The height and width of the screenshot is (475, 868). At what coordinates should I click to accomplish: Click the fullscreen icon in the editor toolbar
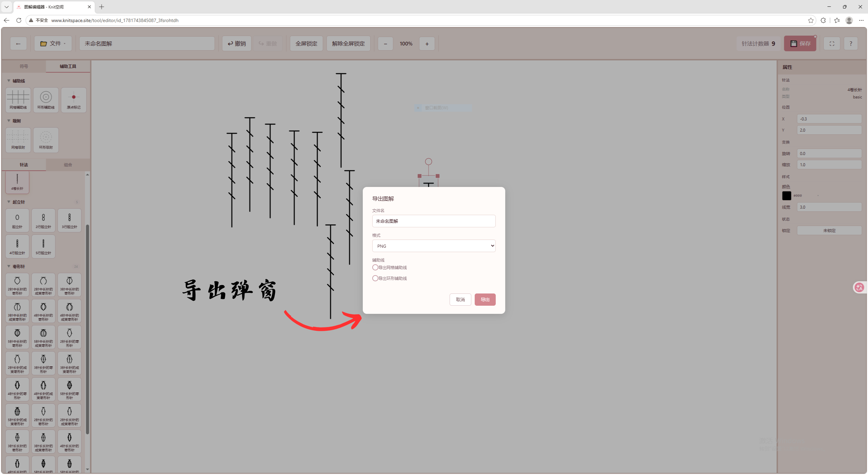(x=832, y=43)
